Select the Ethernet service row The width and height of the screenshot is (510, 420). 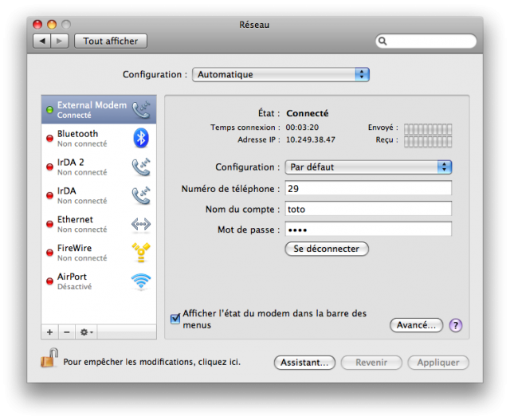[x=99, y=224]
